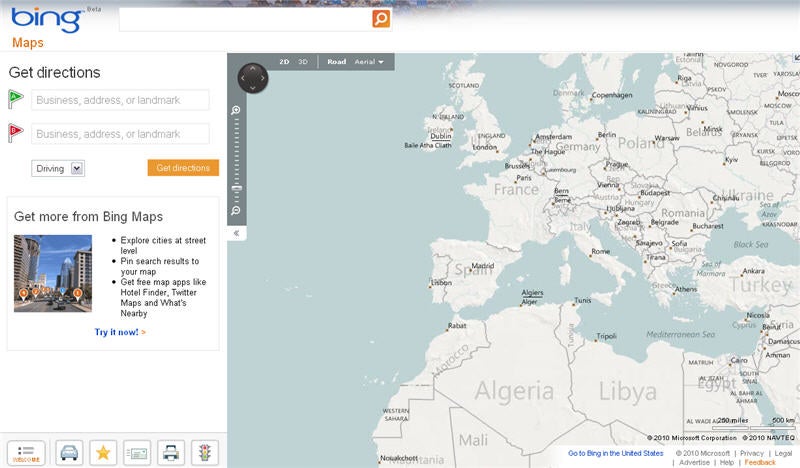
Task: Click the street level city thumbnail
Action: coord(53,273)
